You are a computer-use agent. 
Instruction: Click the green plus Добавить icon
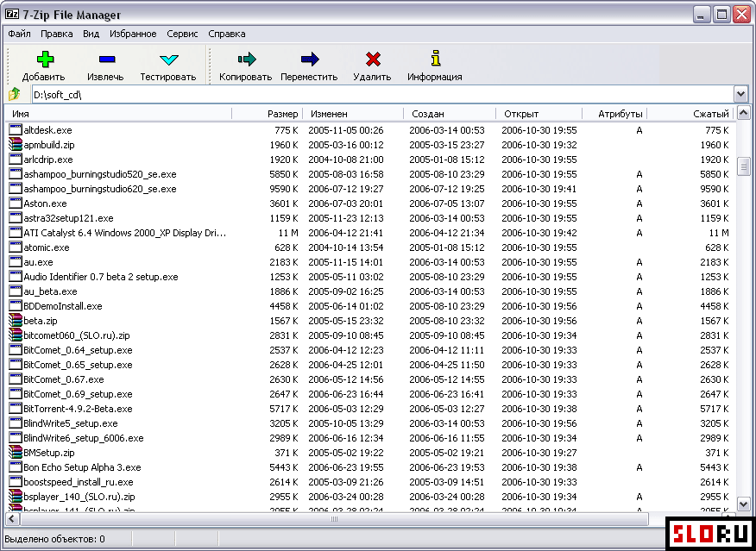[44, 59]
